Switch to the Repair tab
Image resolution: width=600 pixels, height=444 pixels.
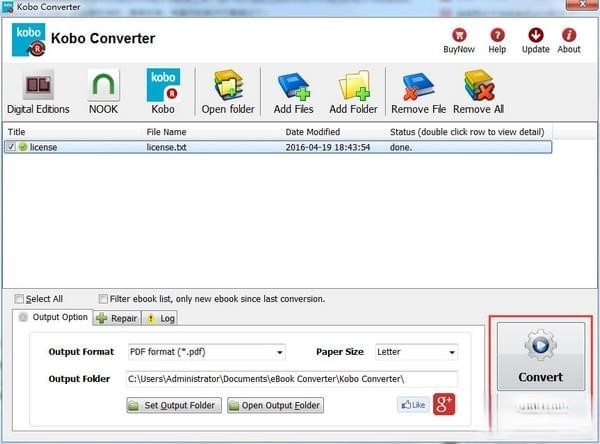pyautogui.click(x=116, y=319)
